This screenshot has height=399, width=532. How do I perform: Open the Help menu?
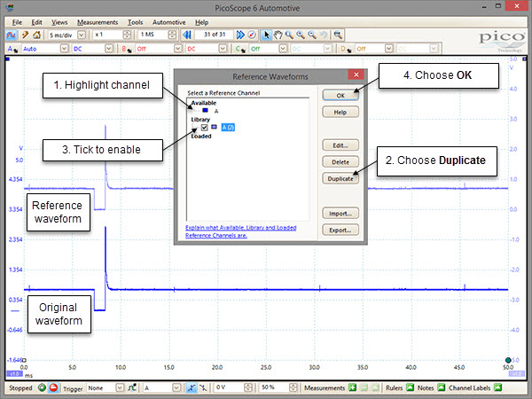201,22
